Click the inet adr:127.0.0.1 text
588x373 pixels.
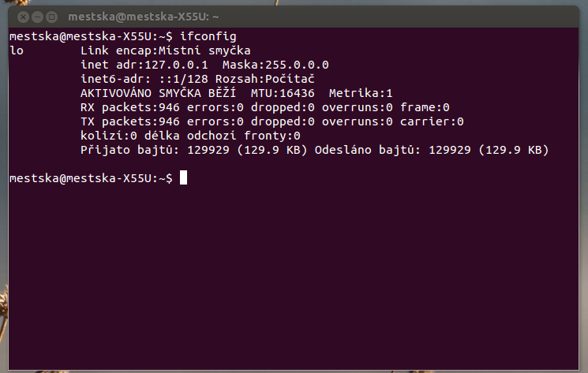pos(144,65)
